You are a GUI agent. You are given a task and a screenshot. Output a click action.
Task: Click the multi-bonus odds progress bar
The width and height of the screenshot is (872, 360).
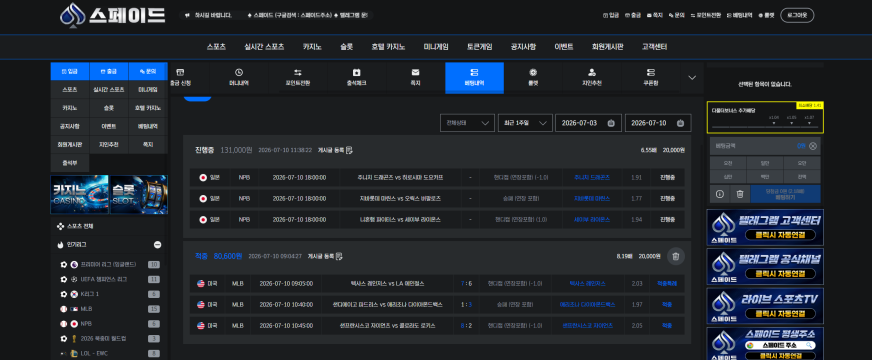pyautogui.click(x=765, y=127)
